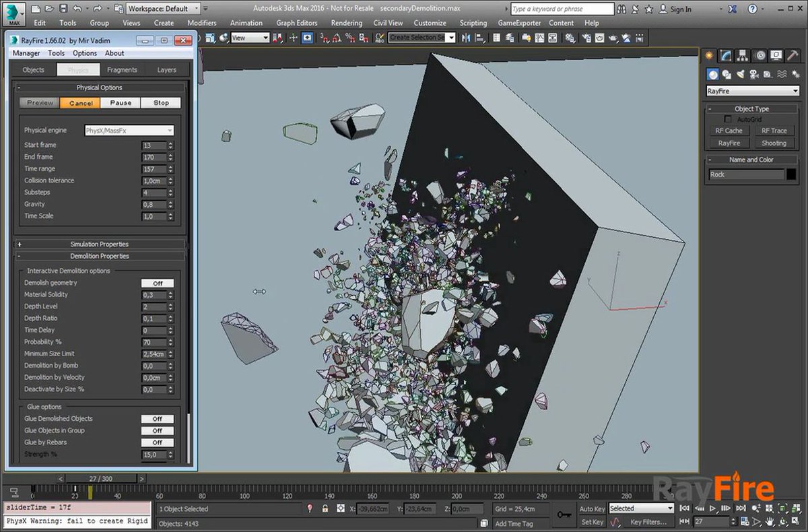The width and height of the screenshot is (808, 532).
Task: Open the Create command panel tab
Action: pyautogui.click(x=709, y=55)
